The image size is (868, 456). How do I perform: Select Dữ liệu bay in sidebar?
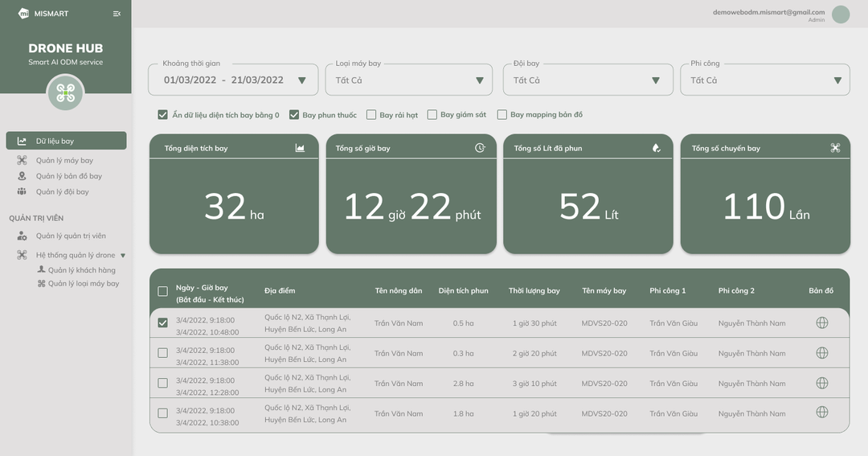(x=67, y=141)
